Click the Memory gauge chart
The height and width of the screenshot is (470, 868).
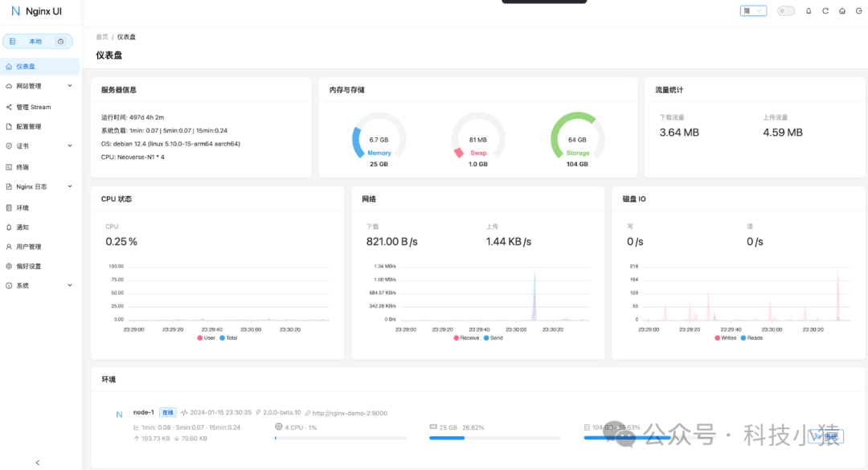pos(379,141)
